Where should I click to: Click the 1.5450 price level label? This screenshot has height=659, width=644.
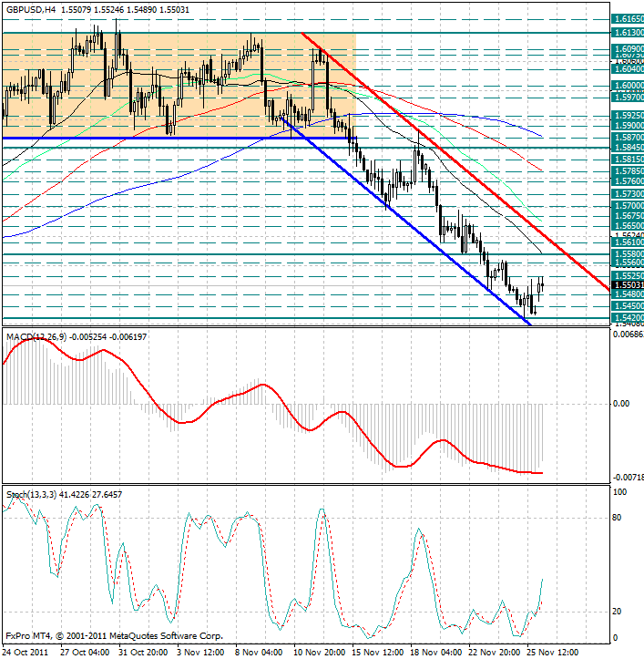(628, 306)
